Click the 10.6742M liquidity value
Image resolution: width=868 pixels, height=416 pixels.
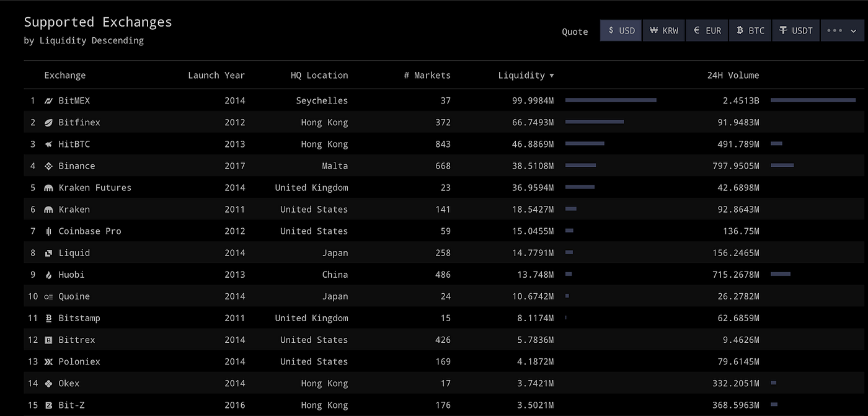pos(533,296)
